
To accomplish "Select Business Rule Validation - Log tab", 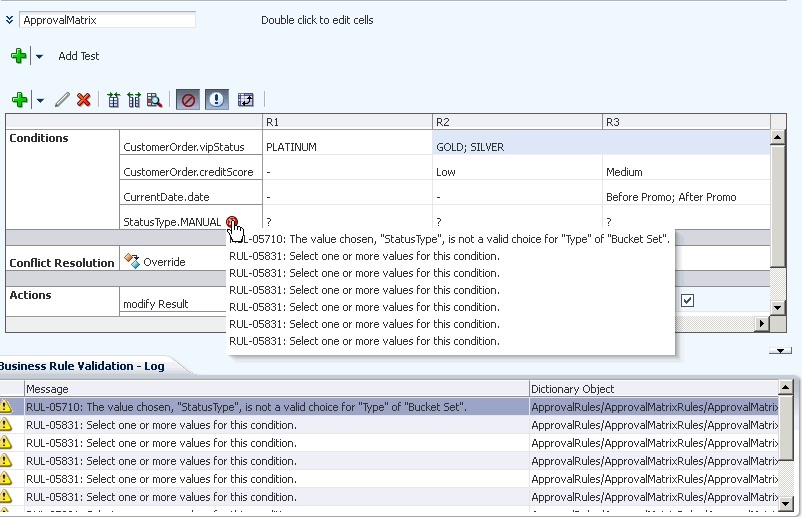I will coord(82,366).
